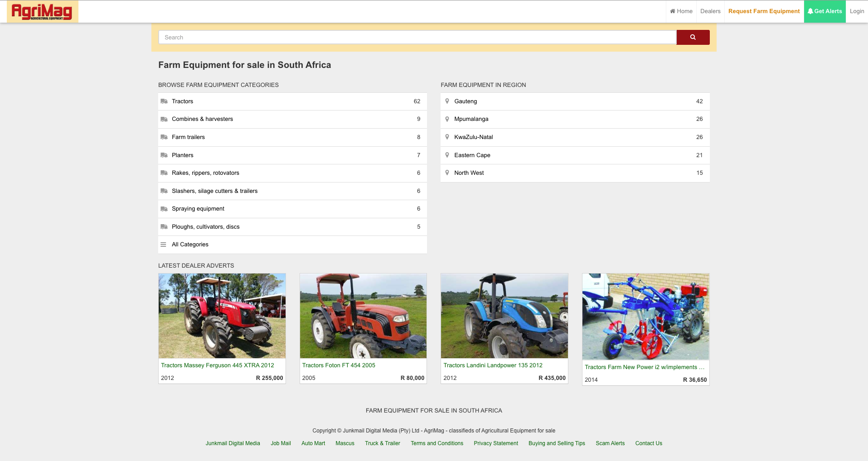
Task: Browse the Farm trailers category
Action: click(x=292, y=137)
